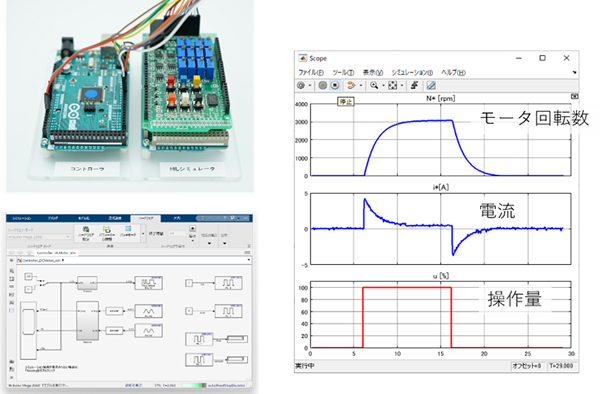Select the zoom magnifier tool in Scope
600x394 pixels.
374,85
